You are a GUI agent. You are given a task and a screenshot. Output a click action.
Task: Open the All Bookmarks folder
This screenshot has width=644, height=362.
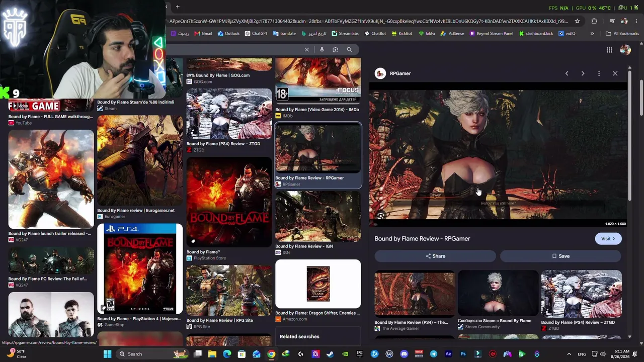622,34
